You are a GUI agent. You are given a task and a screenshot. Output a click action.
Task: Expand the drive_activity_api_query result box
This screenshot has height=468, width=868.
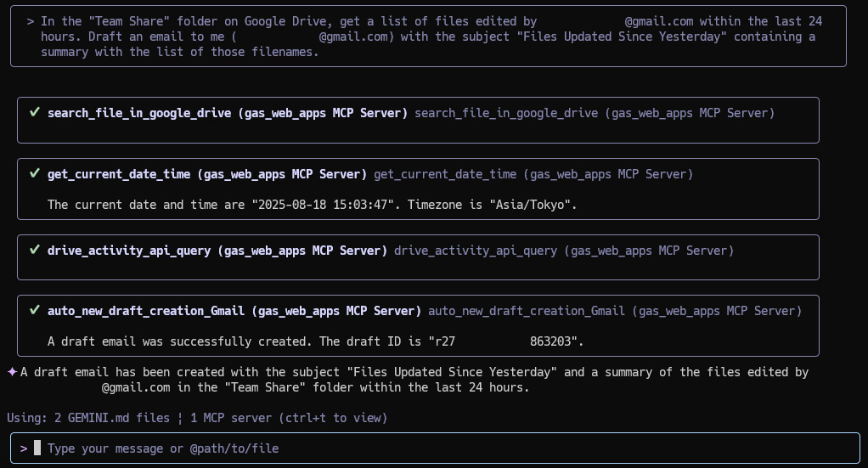[418, 257]
